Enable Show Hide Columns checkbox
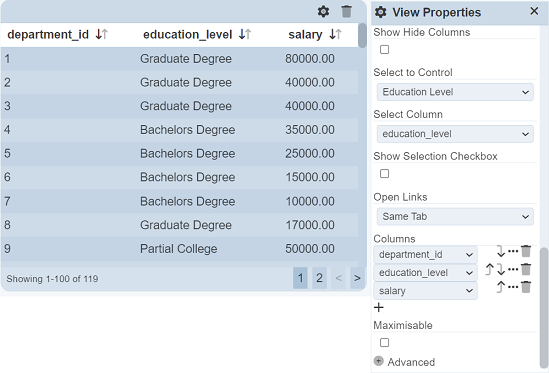This screenshot has height=373, width=549. click(x=384, y=50)
